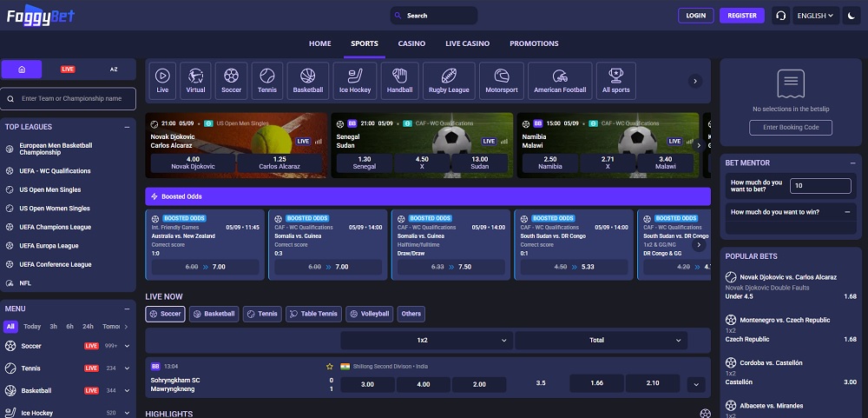Favorite the Sohryngkham SC match star
868x418 pixels.
coord(329,367)
